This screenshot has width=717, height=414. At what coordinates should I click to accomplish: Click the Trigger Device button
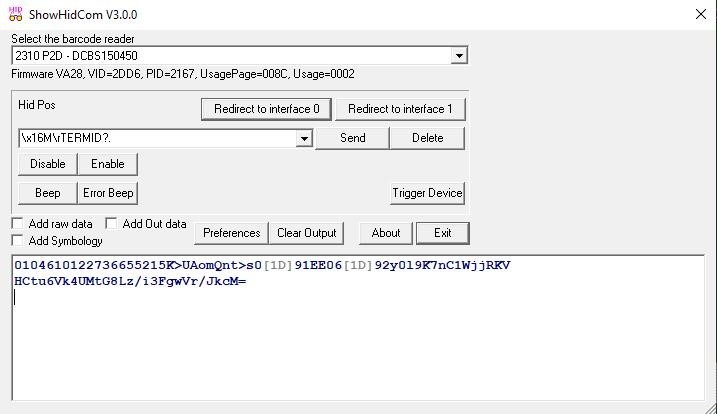pyautogui.click(x=427, y=193)
